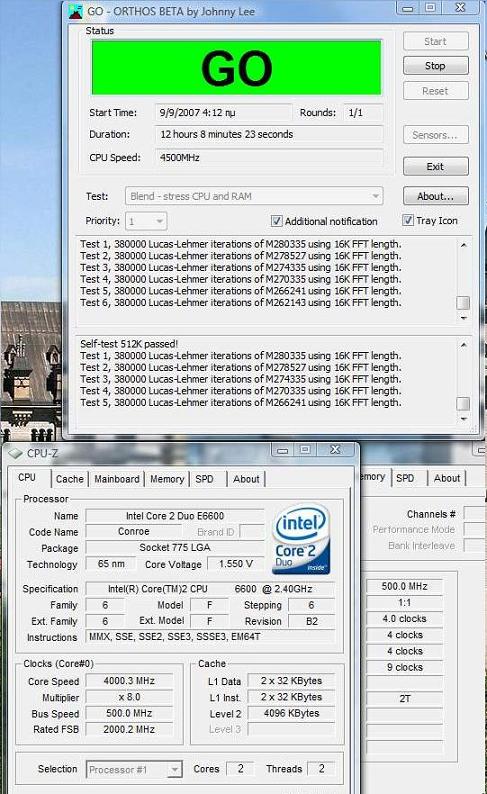Stop the ORTHOS stress test

435,66
